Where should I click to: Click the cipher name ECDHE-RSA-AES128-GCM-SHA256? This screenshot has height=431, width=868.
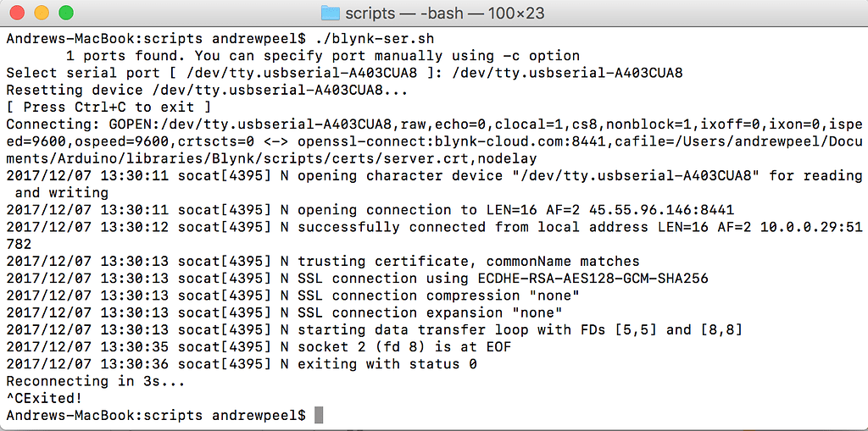click(x=588, y=279)
